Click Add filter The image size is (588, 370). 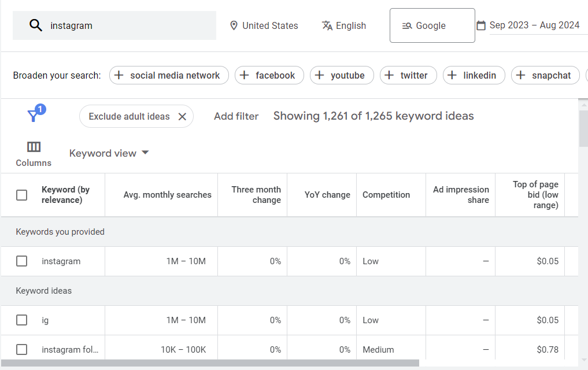[236, 116]
